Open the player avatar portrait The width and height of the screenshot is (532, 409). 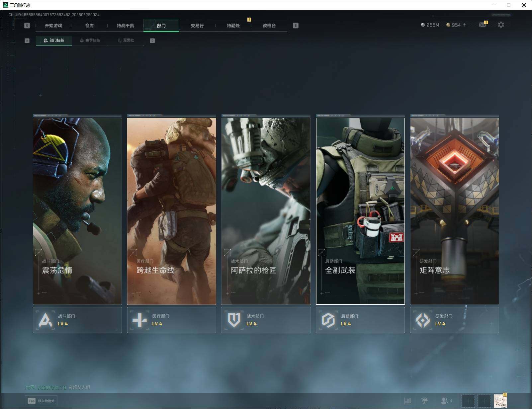point(500,401)
